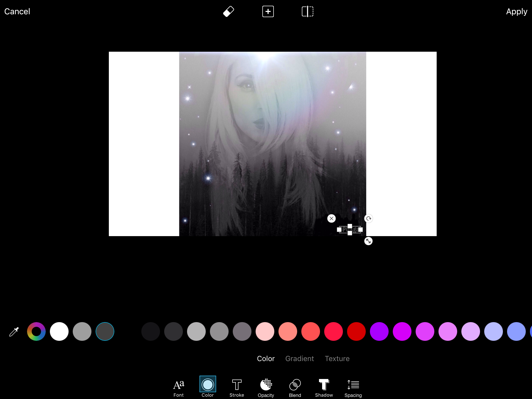The width and height of the screenshot is (532, 399).
Task: Open the Stroke tool
Action: coord(237,388)
